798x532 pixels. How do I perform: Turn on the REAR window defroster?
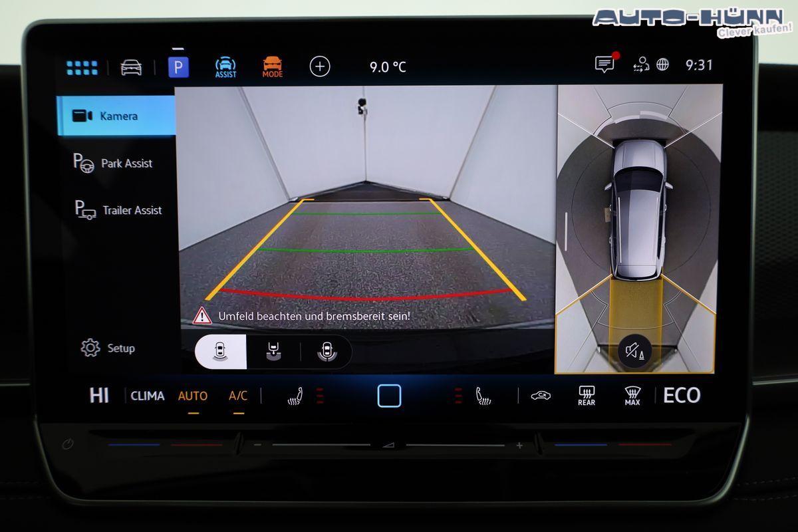pyautogui.click(x=586, y=396)
